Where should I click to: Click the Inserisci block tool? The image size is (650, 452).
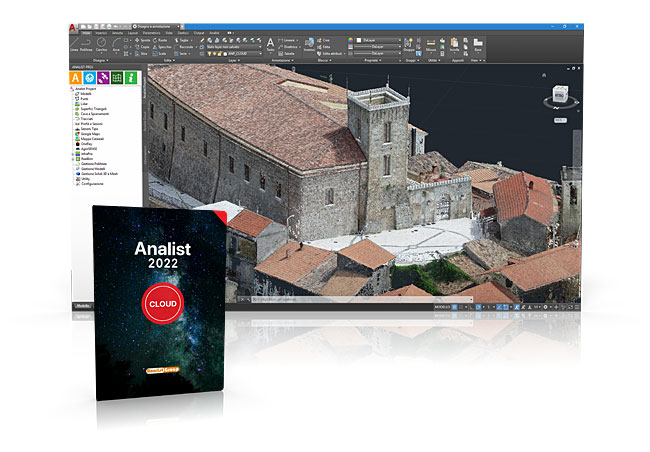[x=309, y=45]
